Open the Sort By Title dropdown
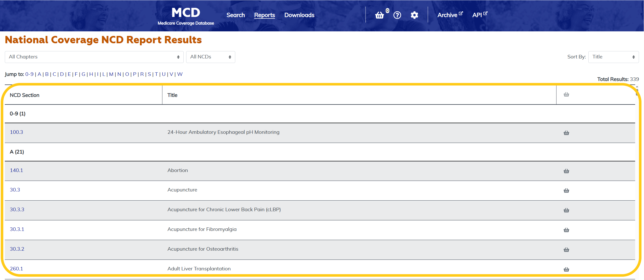The height and width of the screenshot is (280, 644). pyautogui.click(x=613, y=57)
